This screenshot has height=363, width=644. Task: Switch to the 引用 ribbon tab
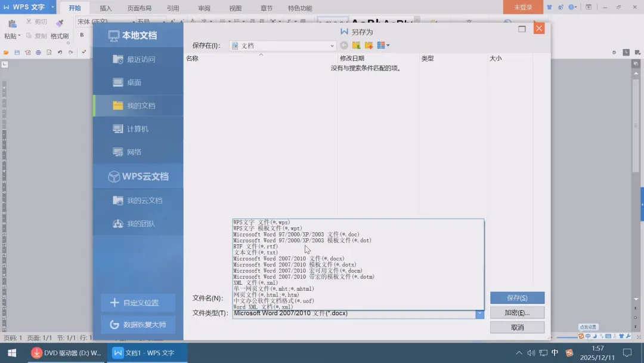(x=173, y=8)
